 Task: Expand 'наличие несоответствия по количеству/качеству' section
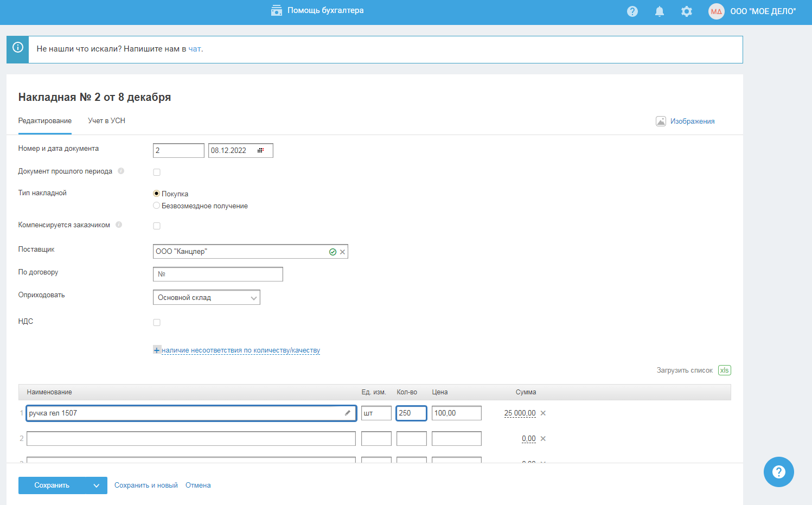tap(240, 350)
